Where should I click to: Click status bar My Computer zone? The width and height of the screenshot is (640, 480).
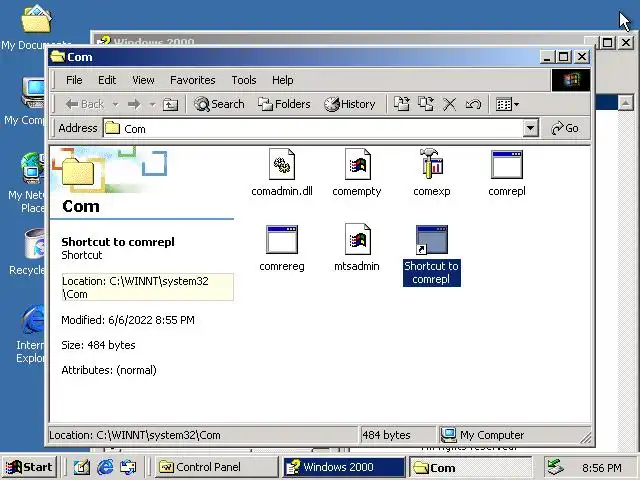tap(515, 436)
